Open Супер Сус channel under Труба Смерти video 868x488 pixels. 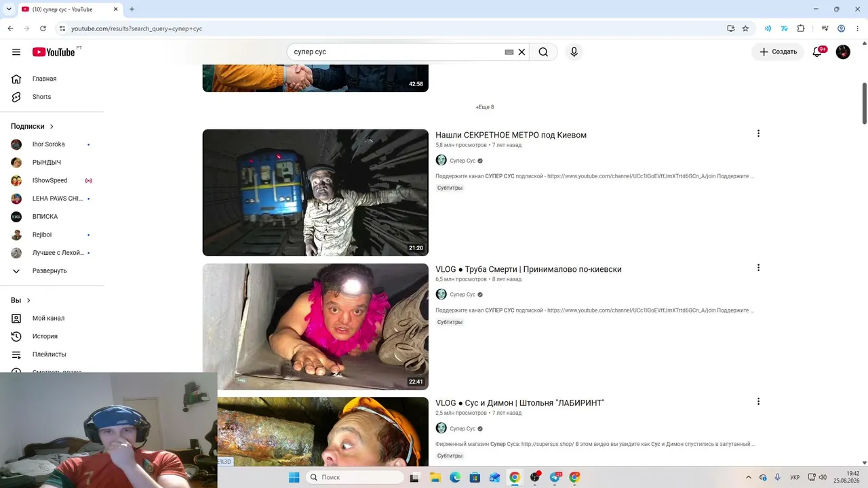click(462, 295)
